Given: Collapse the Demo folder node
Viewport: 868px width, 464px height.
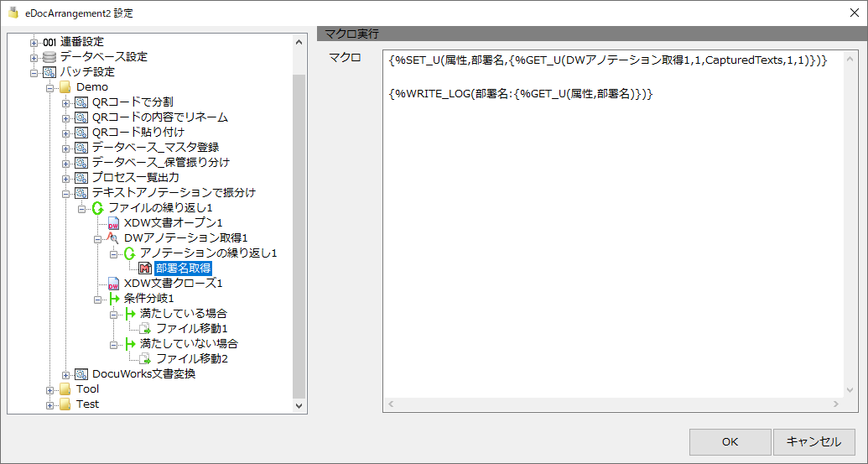Looking at the screenshot, I should (x=49, y=87).
